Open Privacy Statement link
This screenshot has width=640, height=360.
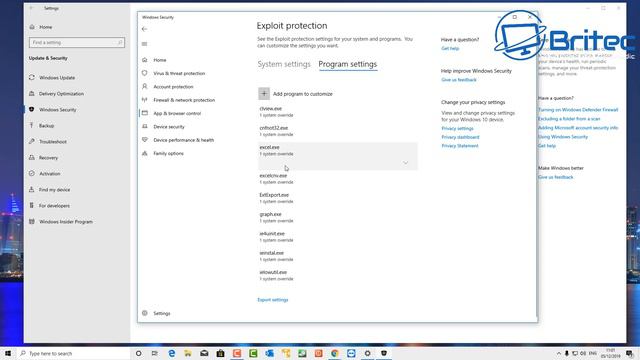coord(460,146)
